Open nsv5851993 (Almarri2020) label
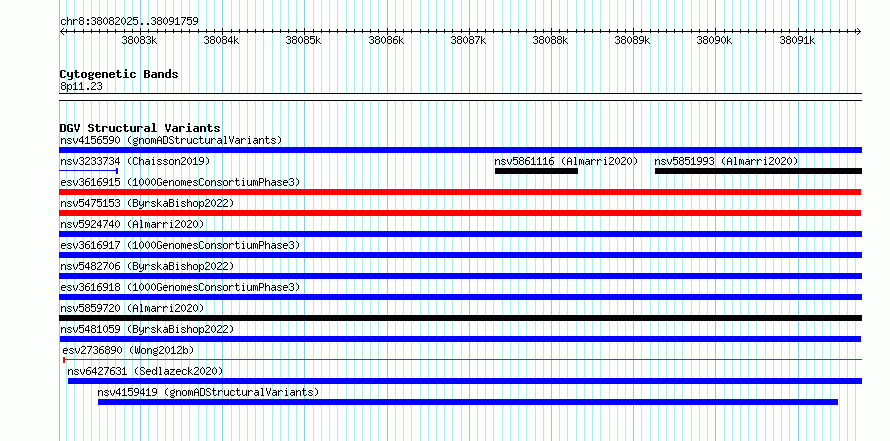Image resolution: width=890 pixels, height=441 pixels. click(726, 161)
